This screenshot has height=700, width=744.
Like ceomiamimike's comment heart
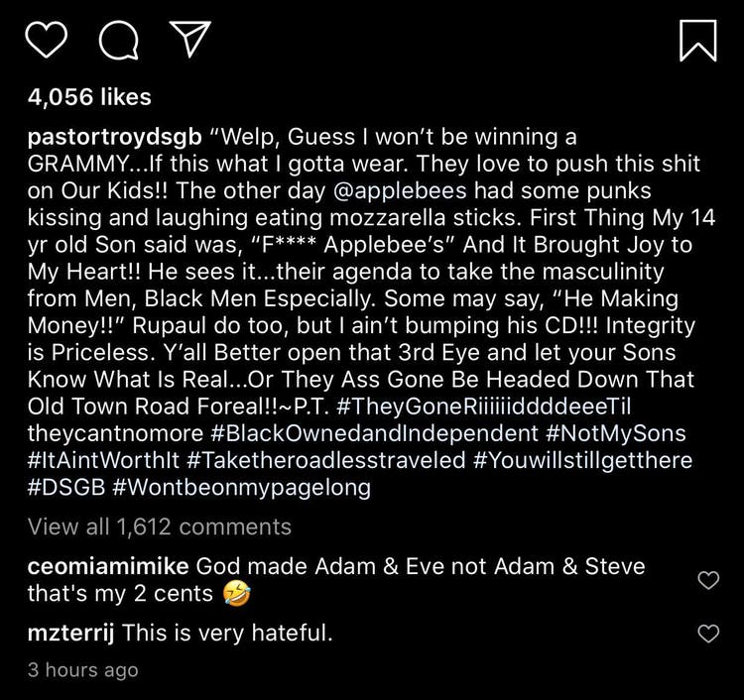(x=707, y=581)
